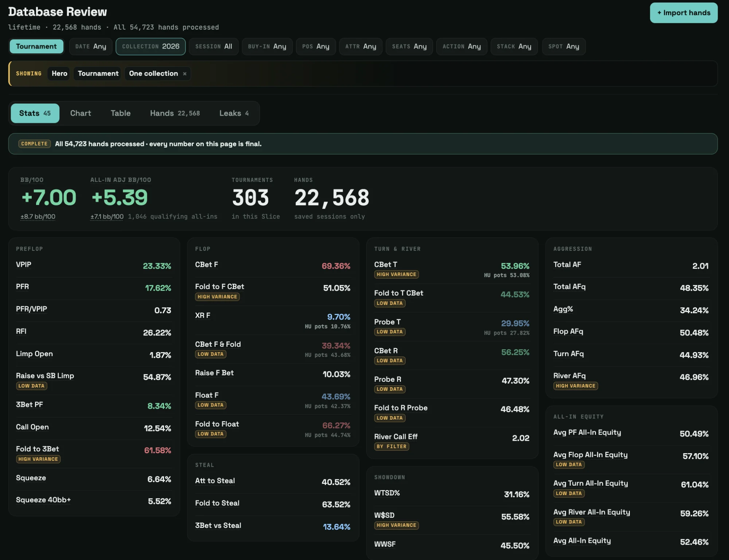Click the Import hands button
The height and width of the screenshot is (560, 729).
[683, 13]
